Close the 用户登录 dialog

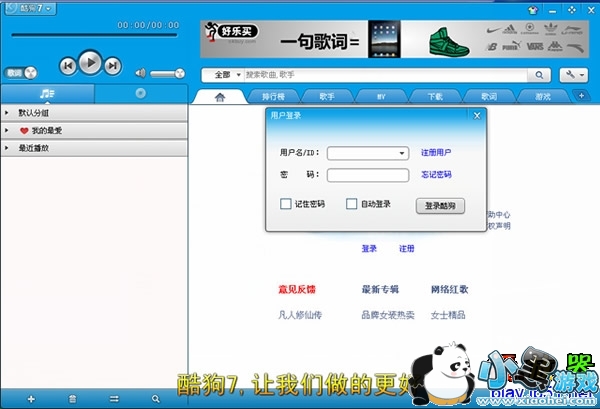point(477,116)
